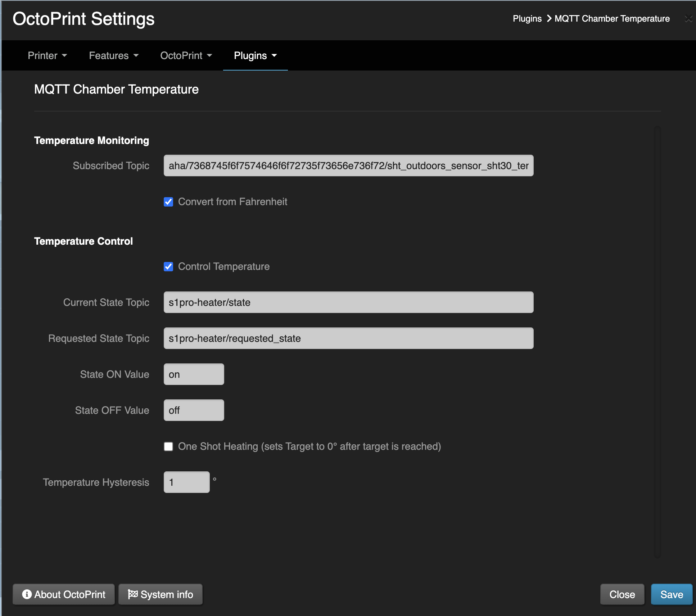Open the OctoPrint settings dropdown
Screen dimensions: 696x616
coord(186,55)
